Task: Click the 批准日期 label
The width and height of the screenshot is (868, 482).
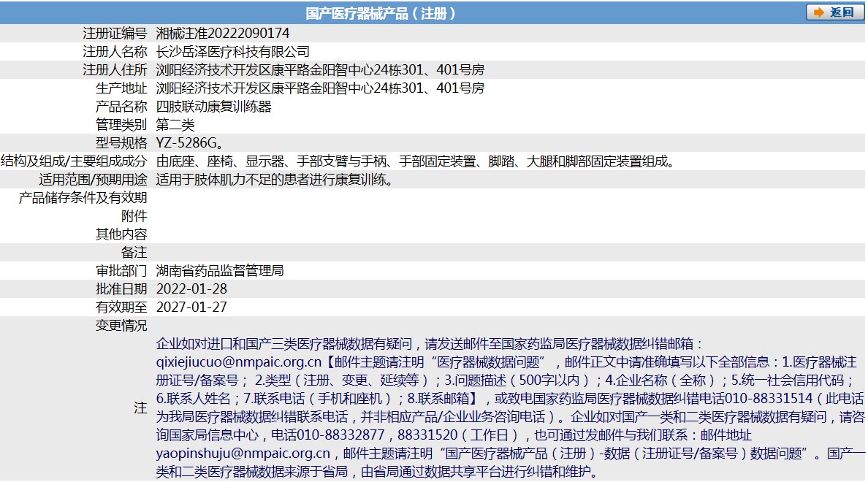Action: pyautogui.click(x=121, y=289)
